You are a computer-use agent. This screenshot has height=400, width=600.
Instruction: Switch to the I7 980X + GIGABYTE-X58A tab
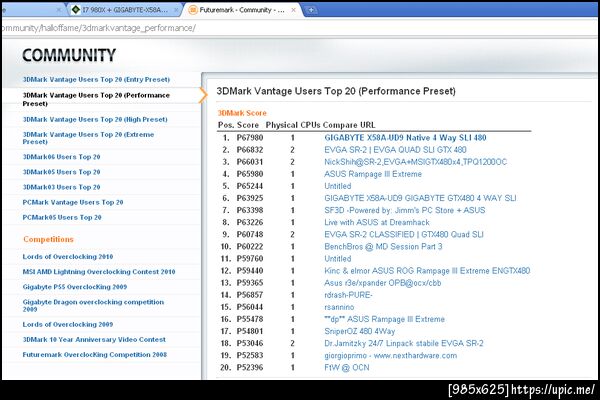(126, 10)
